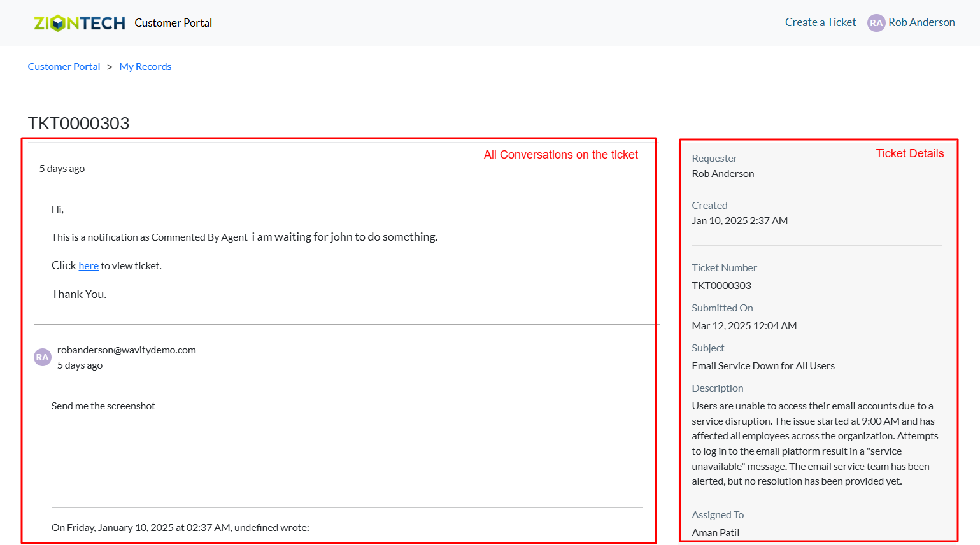Click Created date Jan 10, 2025 2:37 AM

pos(740,220)
